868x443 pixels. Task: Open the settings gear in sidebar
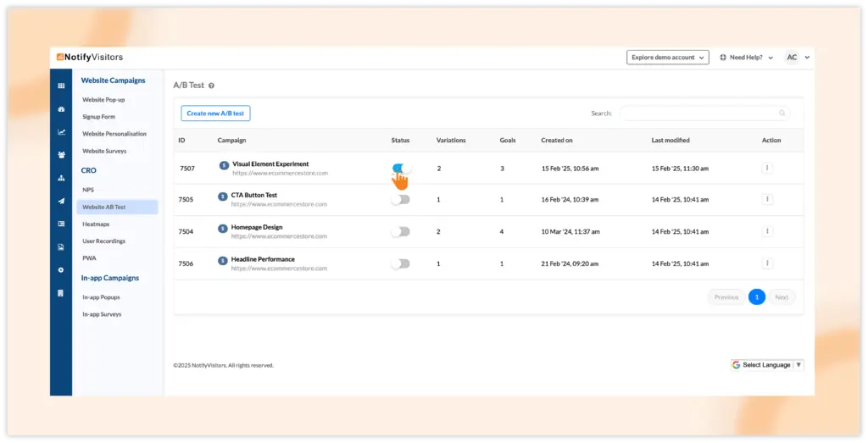point(61,269)
